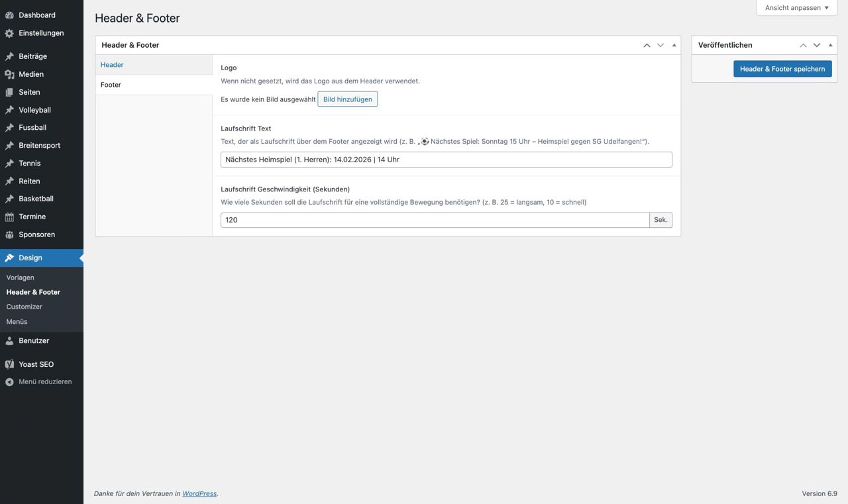Click the Sponsoren group icon
The height and width of the screenshot is (504, 848).
(x=9, y=234)
